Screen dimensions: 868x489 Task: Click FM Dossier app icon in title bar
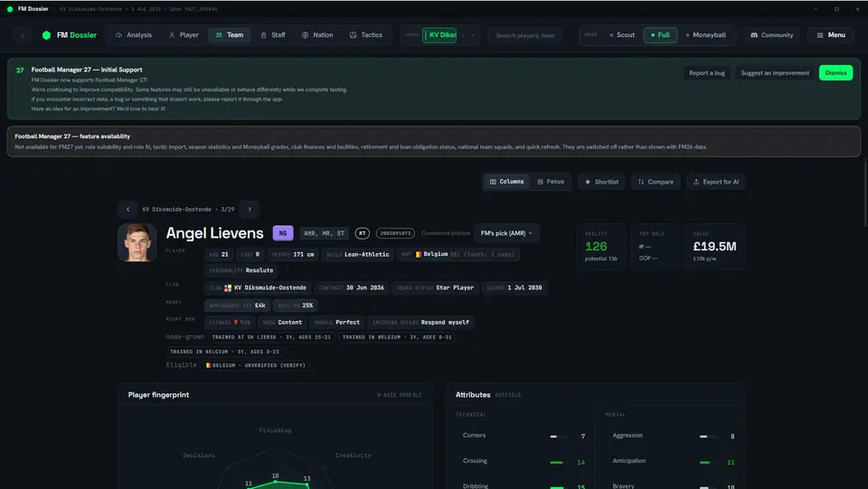click(10, 9)
